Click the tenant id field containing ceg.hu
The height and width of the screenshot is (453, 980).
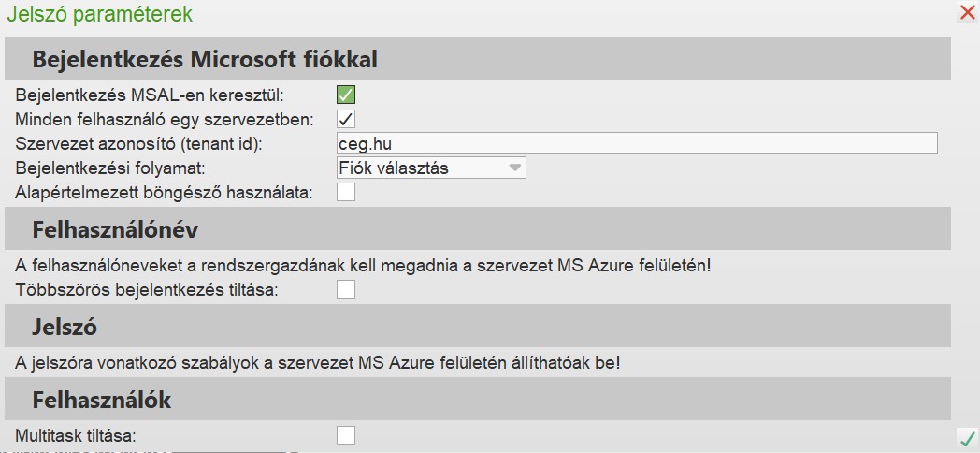pos(636,143)
